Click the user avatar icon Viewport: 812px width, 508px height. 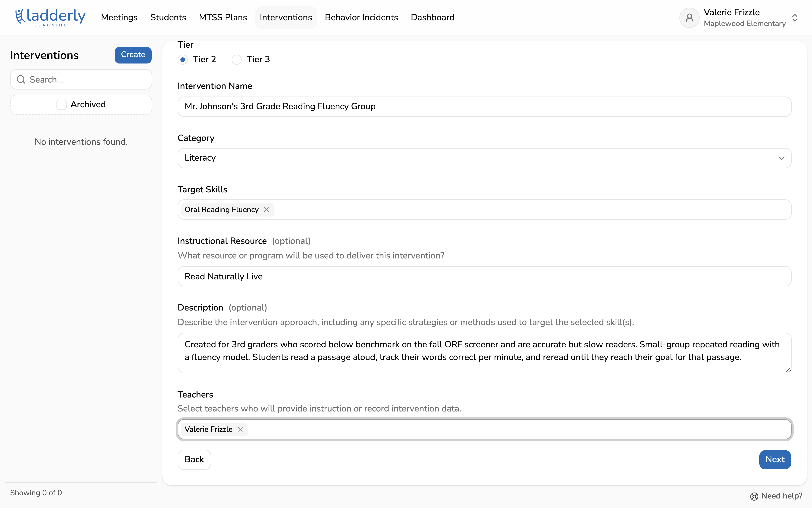coord(689,18)
